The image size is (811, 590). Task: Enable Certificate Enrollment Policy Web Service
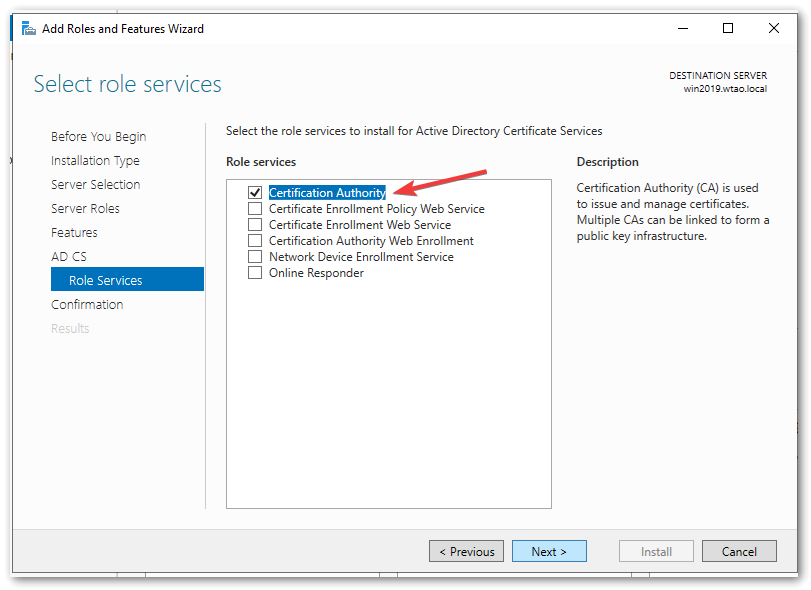[255, 209]
